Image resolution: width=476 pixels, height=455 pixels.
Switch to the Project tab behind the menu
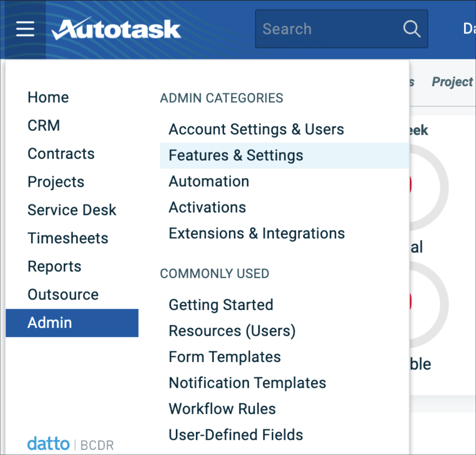coord(452,82)
